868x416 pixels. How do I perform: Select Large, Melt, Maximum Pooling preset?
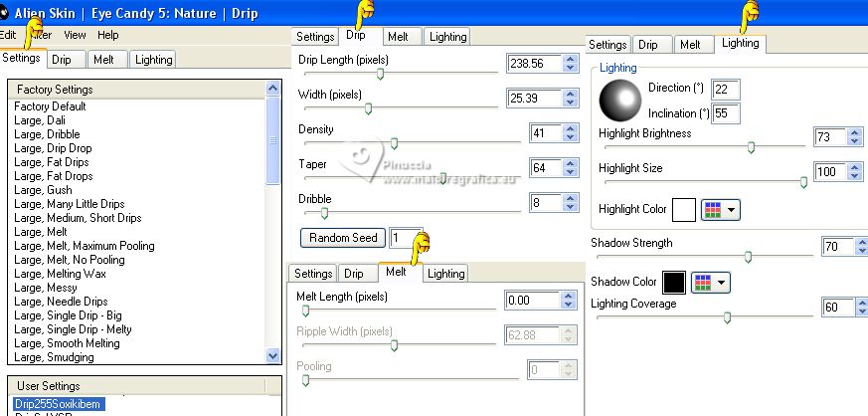(x=85, y=246)
